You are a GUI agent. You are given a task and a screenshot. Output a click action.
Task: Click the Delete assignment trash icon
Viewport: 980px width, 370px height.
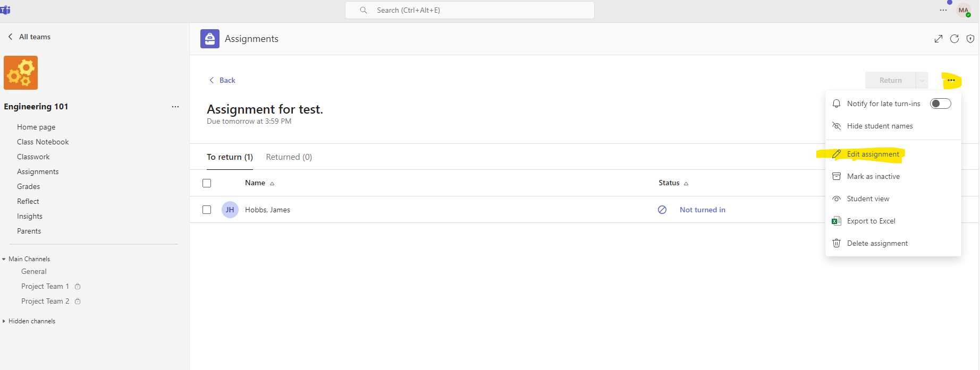[x=837, y=243]
